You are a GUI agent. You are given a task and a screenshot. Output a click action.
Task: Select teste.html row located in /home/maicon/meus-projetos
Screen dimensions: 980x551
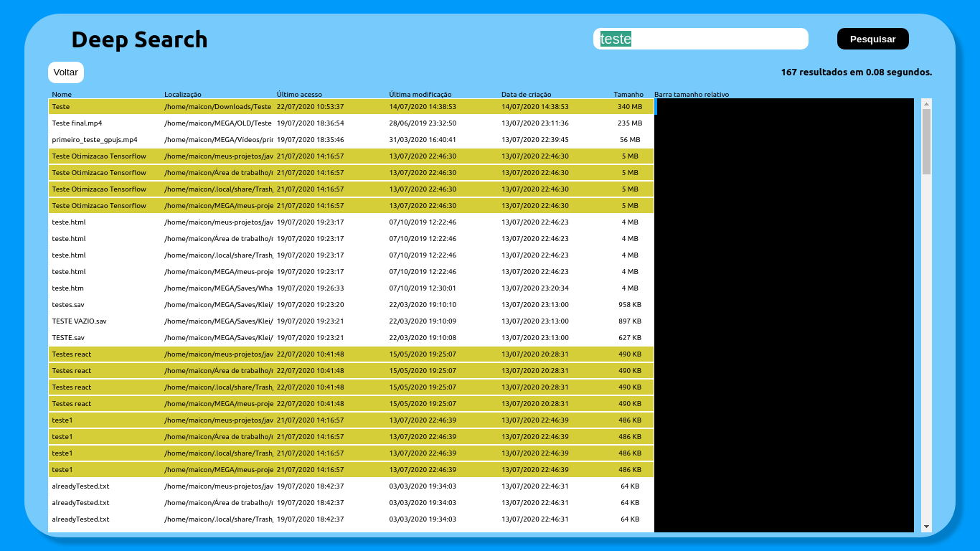point(352,222)
